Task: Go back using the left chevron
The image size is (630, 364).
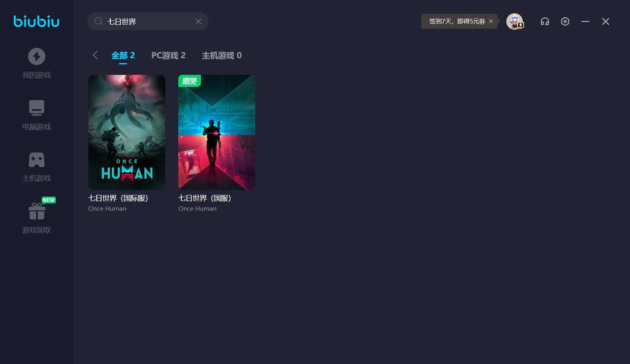Action: [x=95, y=55]
